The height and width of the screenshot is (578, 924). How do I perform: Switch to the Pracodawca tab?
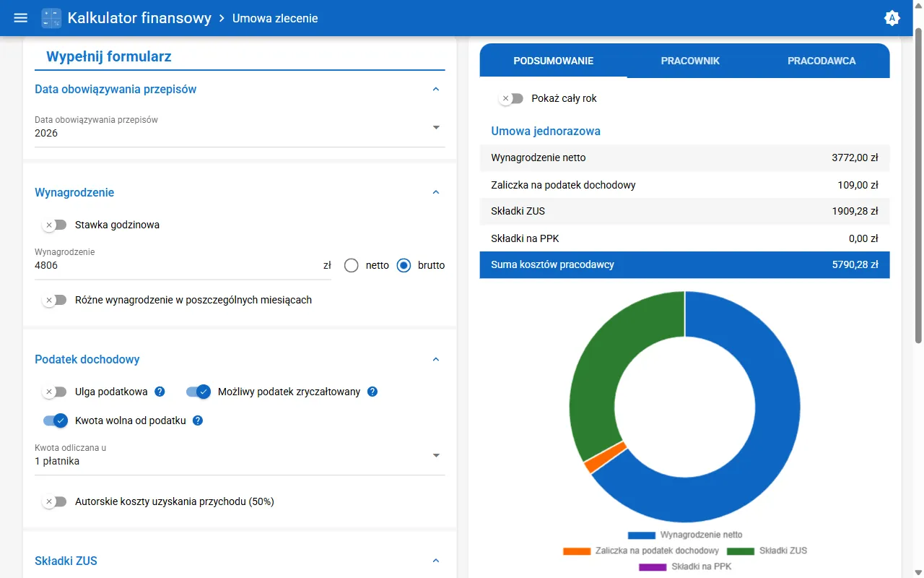coord(821,61)
